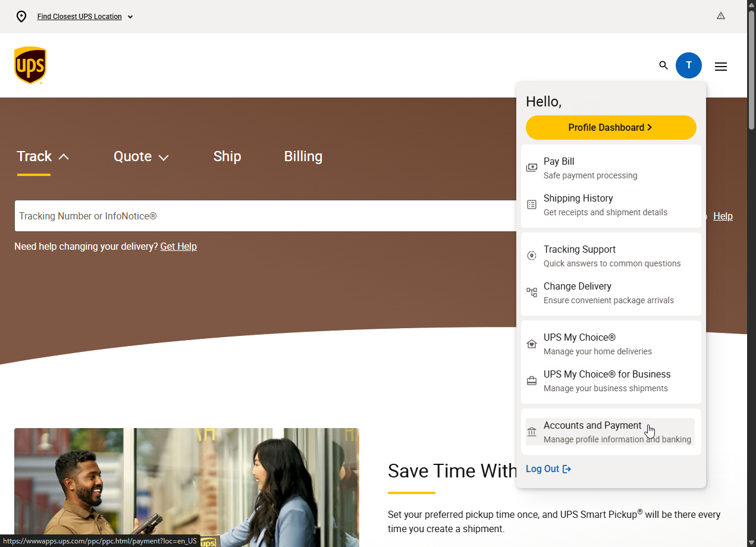Screen dimensions: 756x547
Task: Click the location pin icon
Action: pos(21,17)
